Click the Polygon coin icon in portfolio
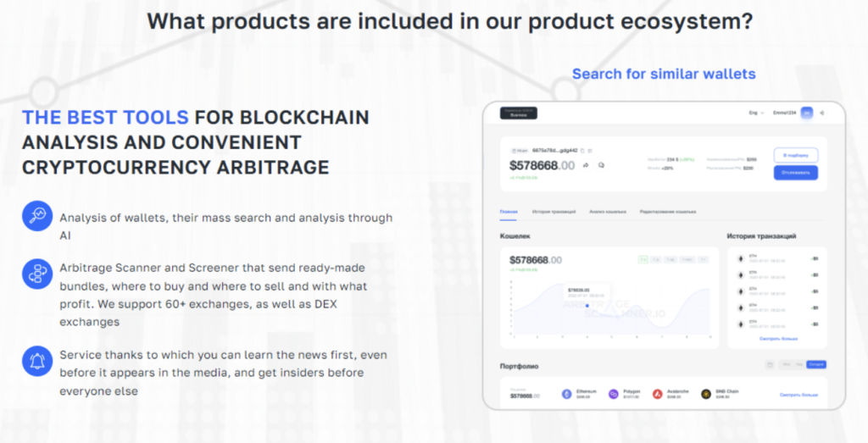This screenshot has width=868, height=443. click(614, 394)
